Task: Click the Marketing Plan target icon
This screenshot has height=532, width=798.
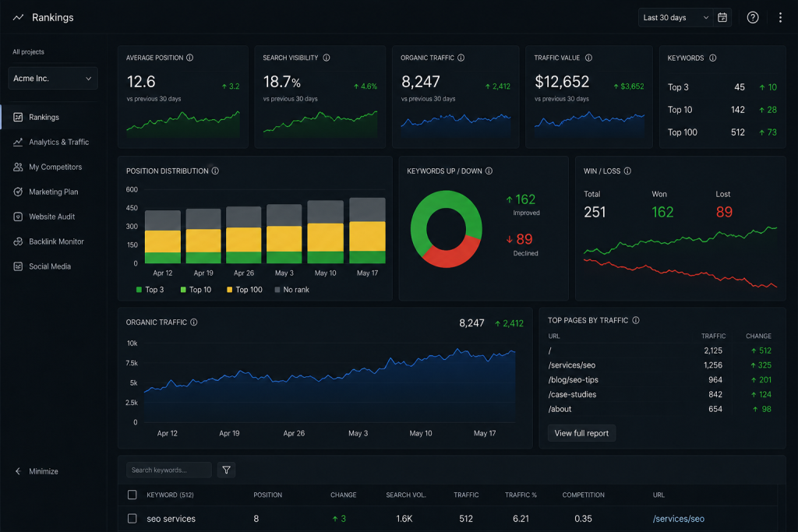Action: (18, 192)
